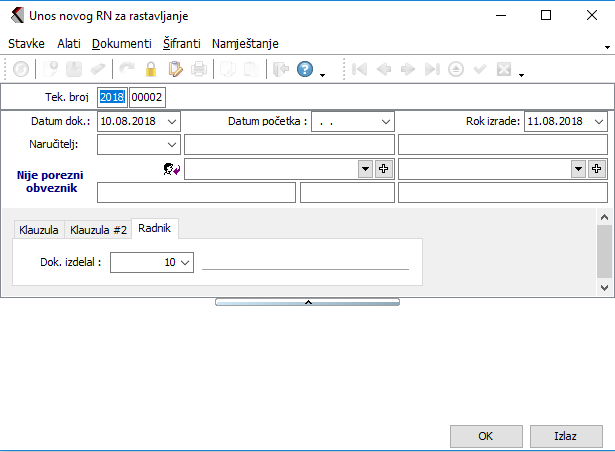The width and height of the screenshot is (615, 452).
Task: Open the Naručitelj combo box
Action: pos(172,145)
